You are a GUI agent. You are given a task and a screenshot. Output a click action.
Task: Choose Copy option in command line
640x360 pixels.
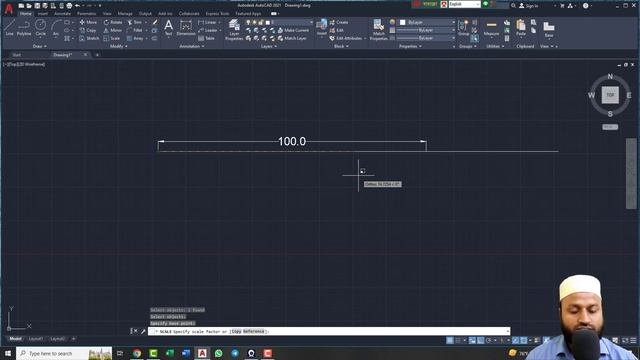click(236, 331)
